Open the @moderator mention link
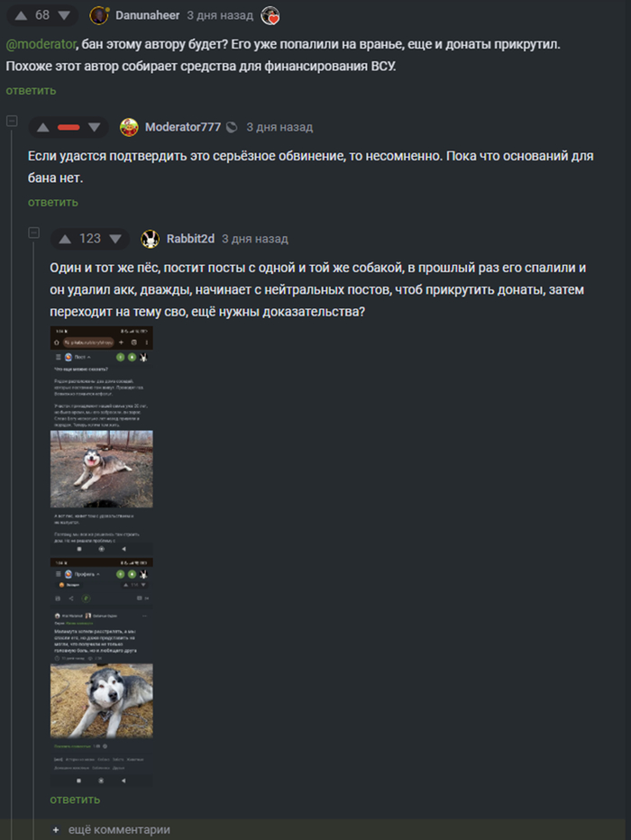631x840 pixels. click(x=41, y=44)
